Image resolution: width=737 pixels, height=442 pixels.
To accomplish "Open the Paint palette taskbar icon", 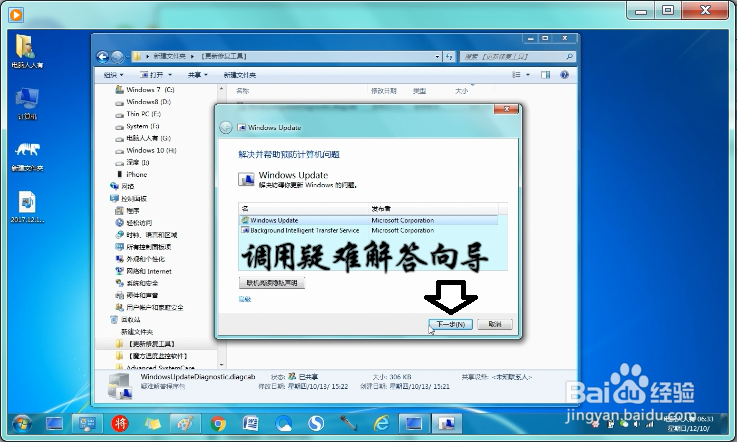I will pos(185,424).
